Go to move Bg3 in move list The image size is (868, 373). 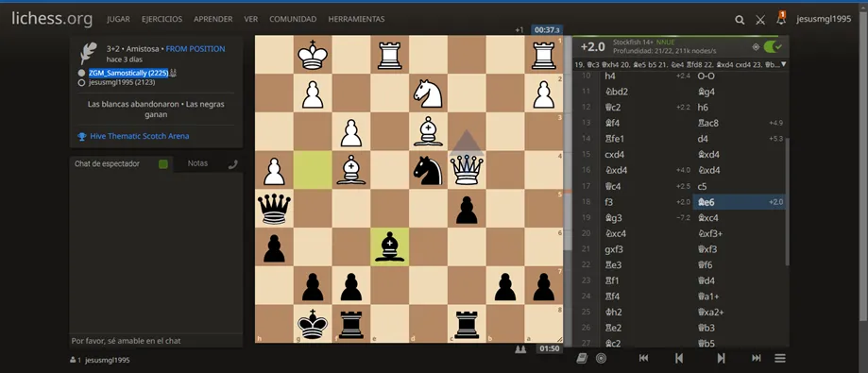point(647,218)
